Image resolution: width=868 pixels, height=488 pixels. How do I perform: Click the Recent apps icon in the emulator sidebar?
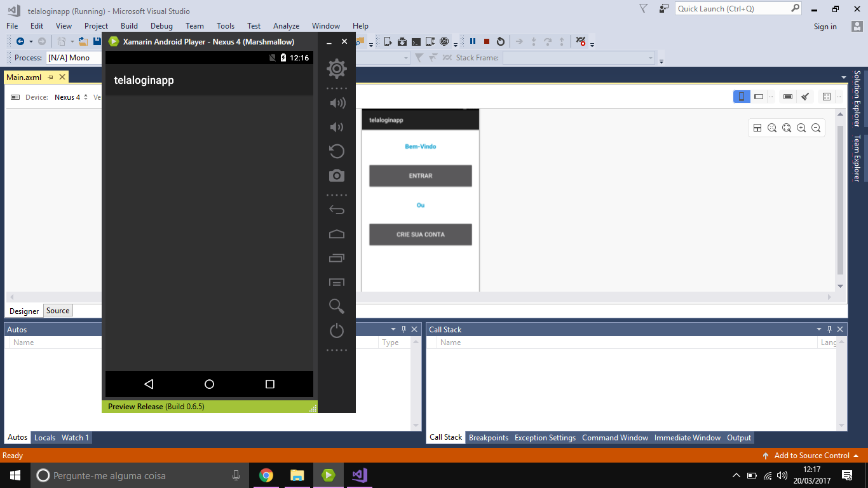coord(337,258)
